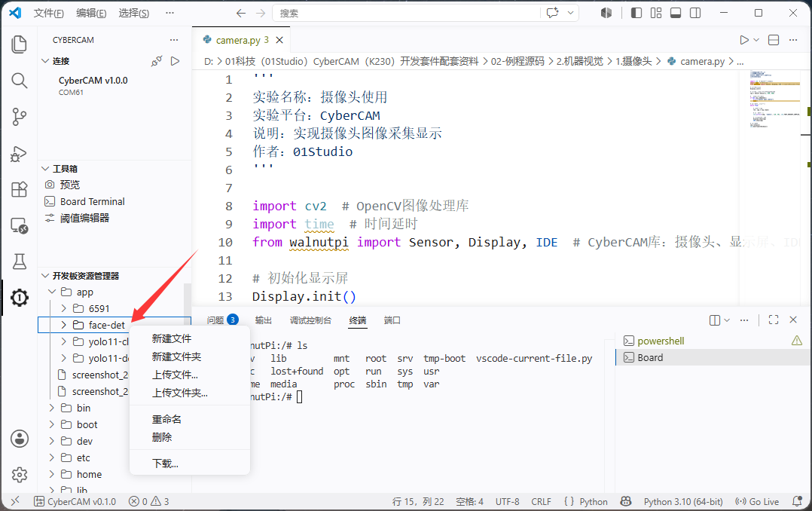Screen dimensions: 812x511
Task: Open Board Terminal tool
Action: [92, 201]
